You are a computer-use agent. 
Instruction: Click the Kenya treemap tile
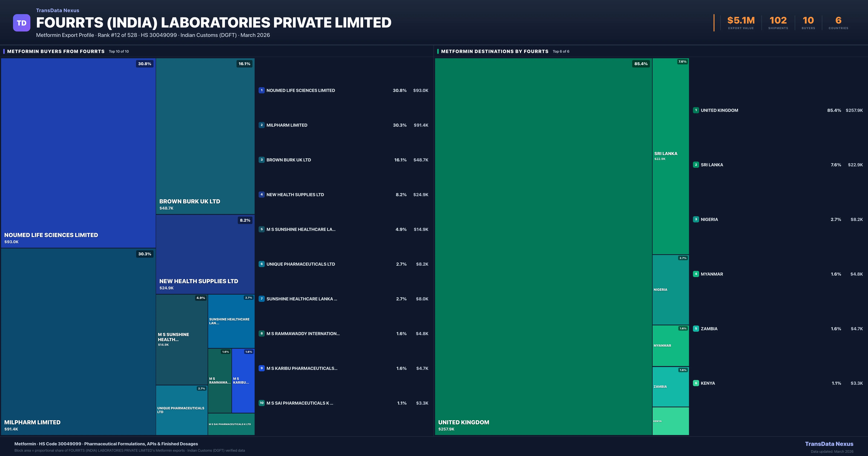pyautogui.click(x=671, y=421)
